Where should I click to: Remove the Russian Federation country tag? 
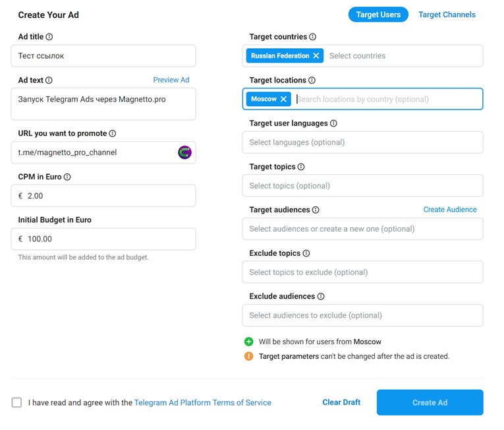(316, 56)
